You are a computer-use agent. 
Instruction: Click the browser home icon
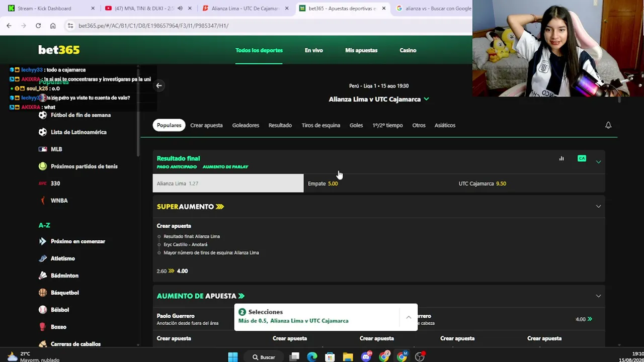53,26
